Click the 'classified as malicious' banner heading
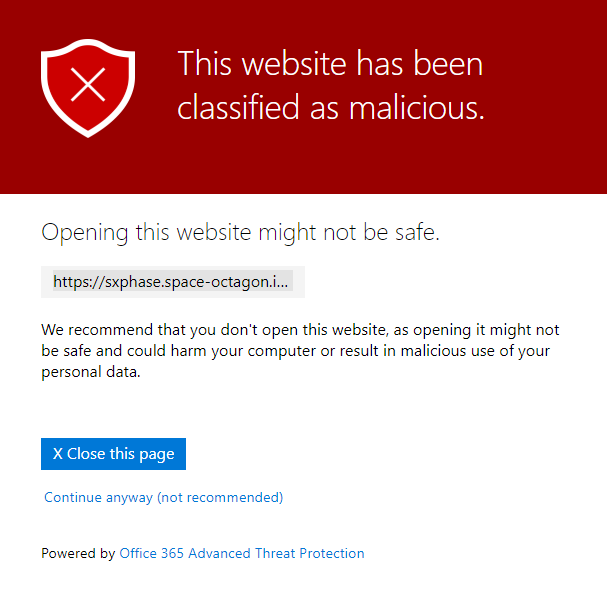Screen dimensions: 607x598 click(330, 86)
